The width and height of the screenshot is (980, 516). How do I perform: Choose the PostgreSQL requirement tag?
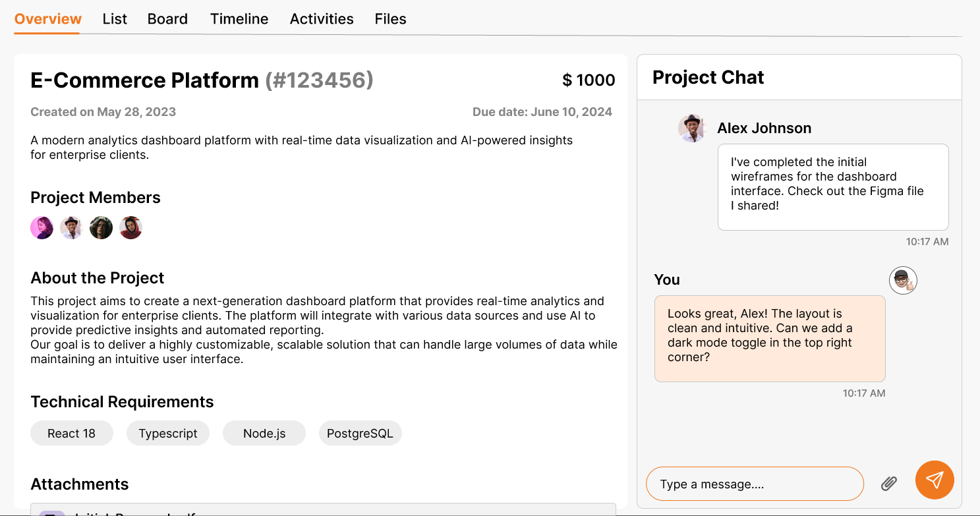[x=360, y=433]
